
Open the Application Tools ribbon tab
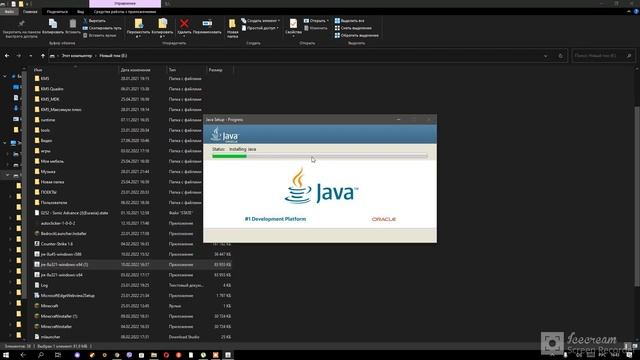[125, 11]
